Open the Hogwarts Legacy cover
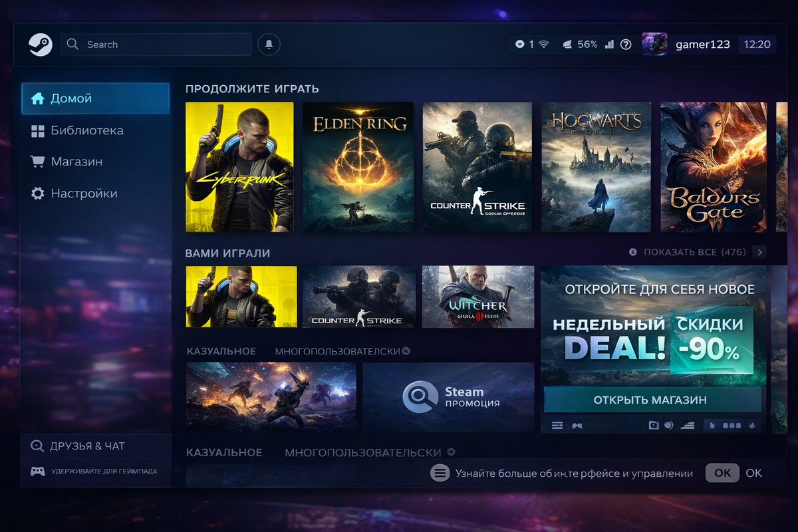Viewport: 798px width, 532px height. click(597, 167)
